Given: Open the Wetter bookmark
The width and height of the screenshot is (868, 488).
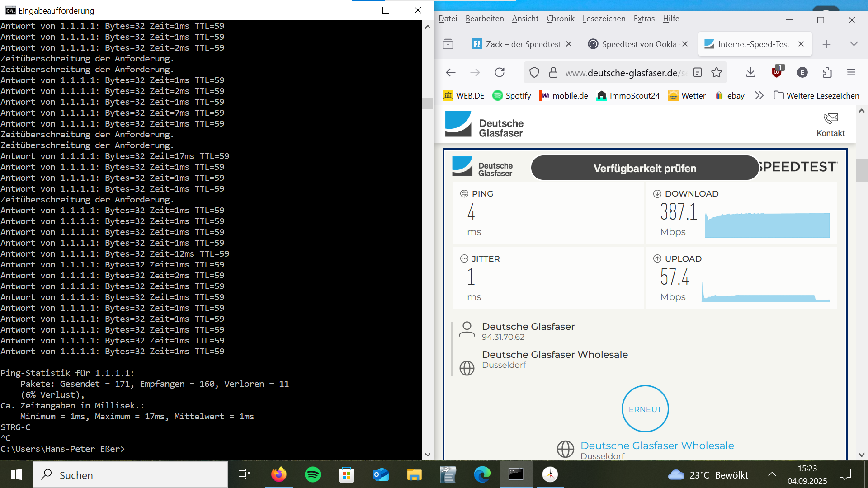Looking at the screenshot, I should pyautogui.click(x=687, y=95).
